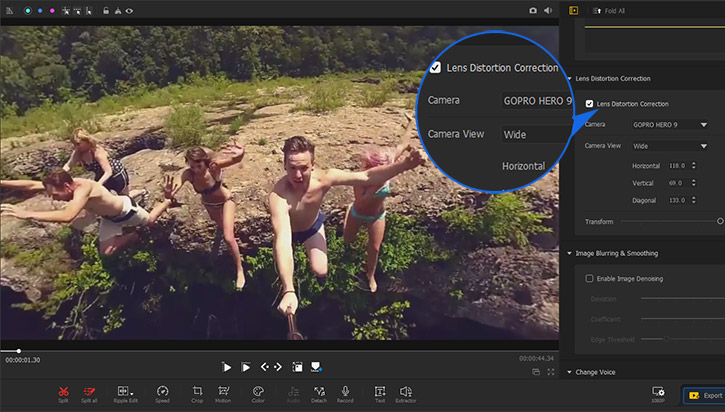Click the Split tool icon
Image resolution: width=725 pixels, height=412 pixels.
64,391
